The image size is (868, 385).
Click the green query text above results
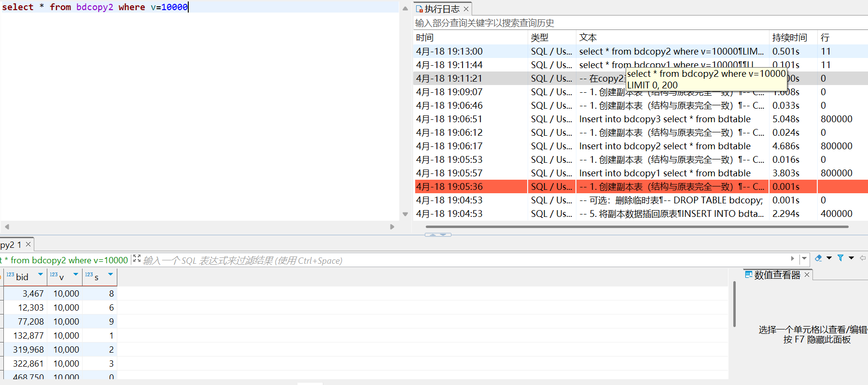65,260
